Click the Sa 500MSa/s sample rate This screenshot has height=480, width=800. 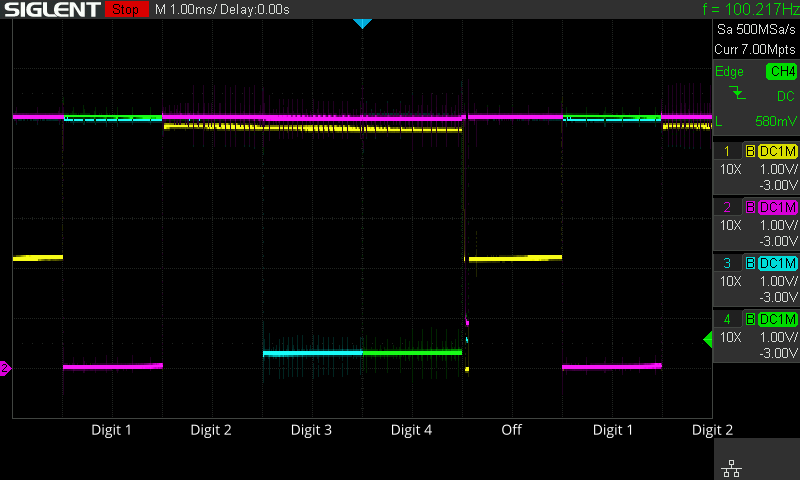click(x=756, y=29)
